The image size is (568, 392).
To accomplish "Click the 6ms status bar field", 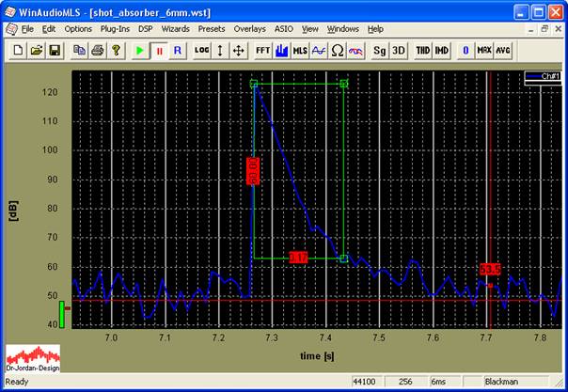I will [x=445, y=382].
